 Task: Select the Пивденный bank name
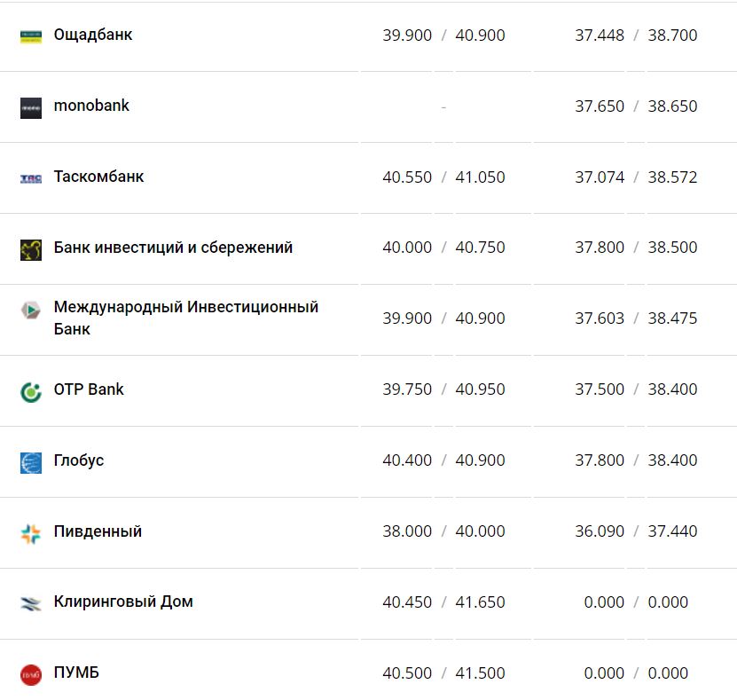click(x=98, y=531)
